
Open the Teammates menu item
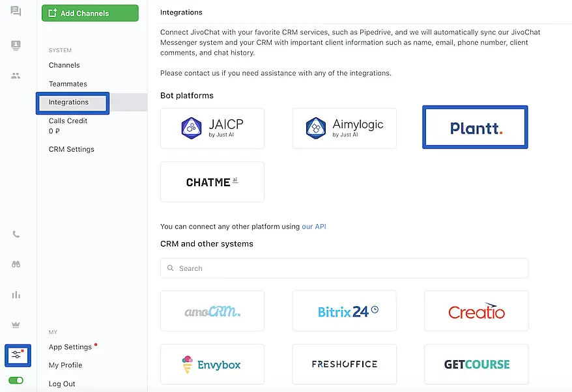(68, 84)
